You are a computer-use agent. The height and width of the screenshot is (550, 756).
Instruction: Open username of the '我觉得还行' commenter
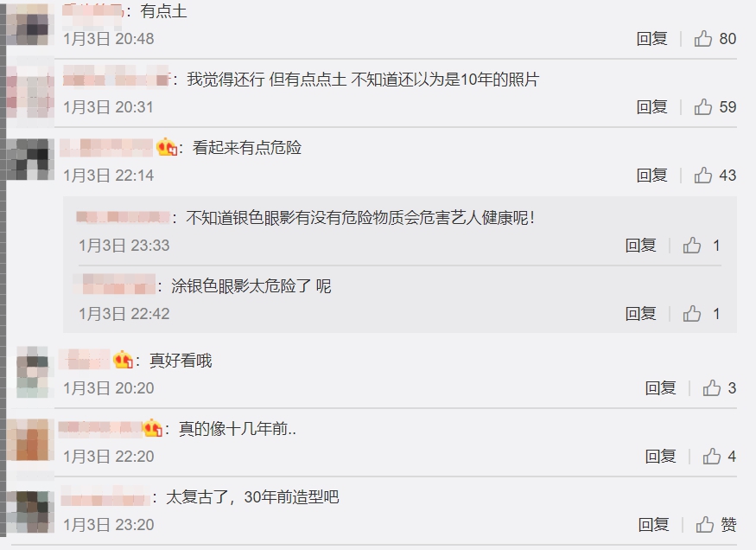pyautogui.click(x=117, y=79)
